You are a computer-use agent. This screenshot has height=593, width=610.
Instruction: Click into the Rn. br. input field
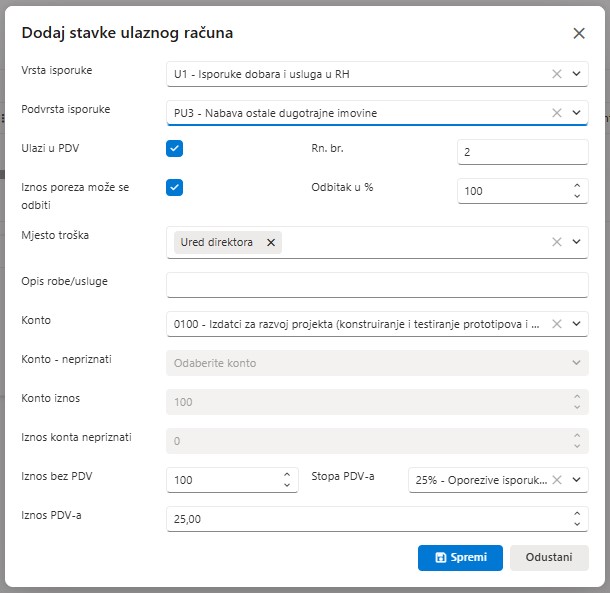click(522, 152)
